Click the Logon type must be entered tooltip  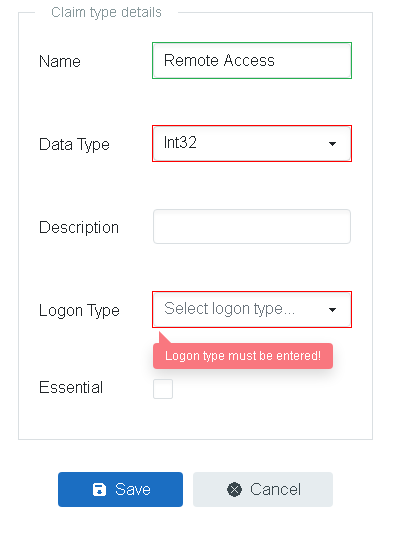(243, 356)
